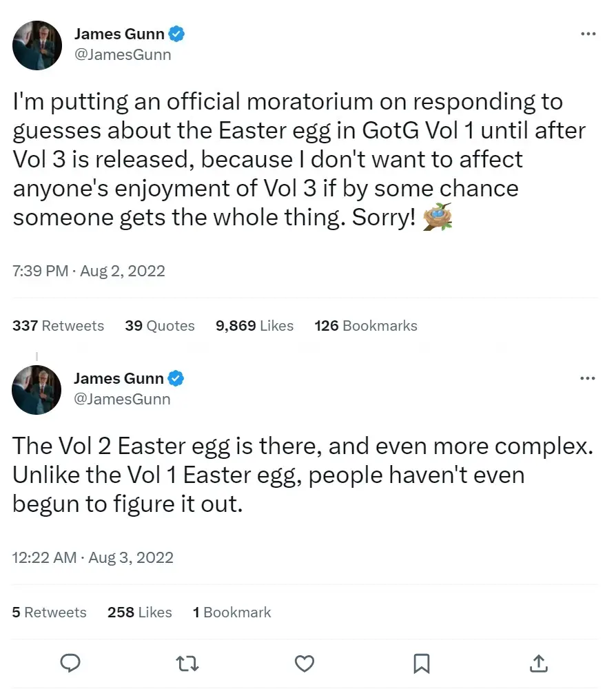This screenshot has width=616, height=689.
Task: Click the verified checkmark on the second tweet
Action: (176, 378)
